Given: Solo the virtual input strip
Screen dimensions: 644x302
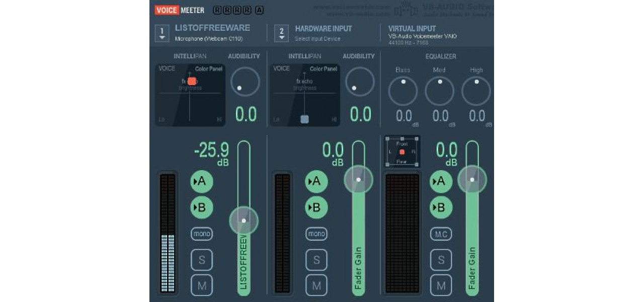Looking at the screenshot, I should (x=441, y=260).
